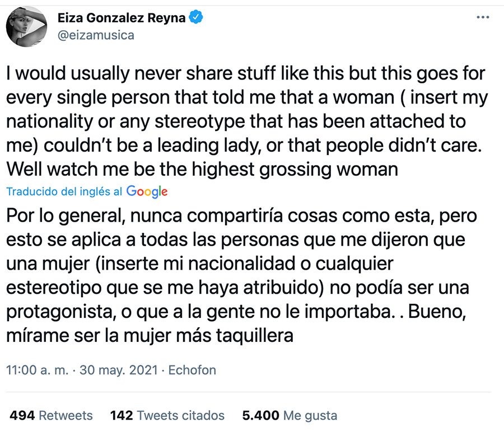
Task: Open the 5.400 Me gusta list
Action: click(290, 416)
